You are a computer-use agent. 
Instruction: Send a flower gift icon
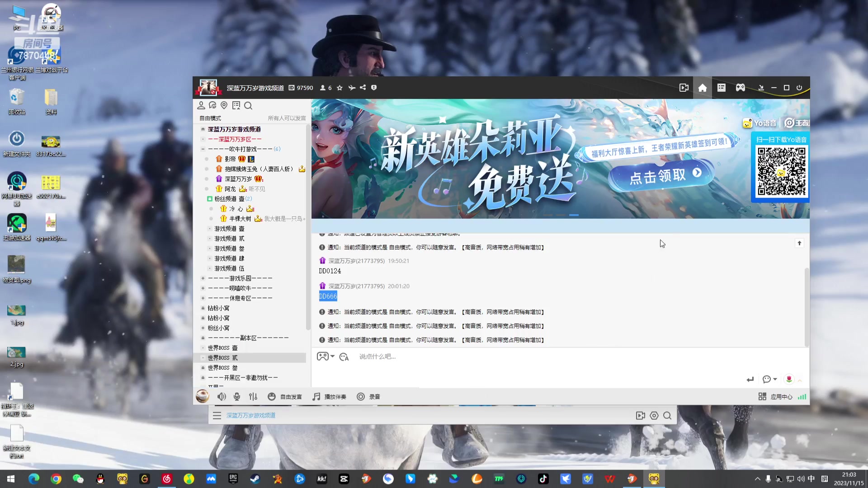[789, 380]
